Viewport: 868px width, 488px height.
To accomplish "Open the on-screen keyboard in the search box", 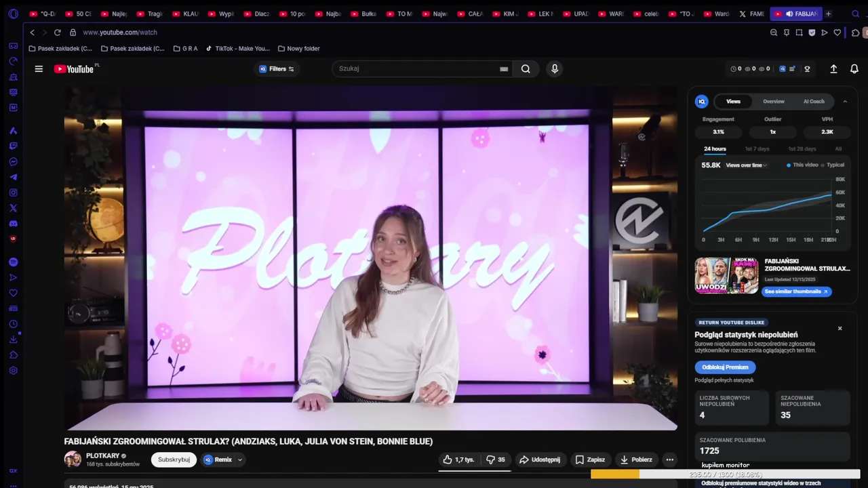I will click(x=504, y=68).
